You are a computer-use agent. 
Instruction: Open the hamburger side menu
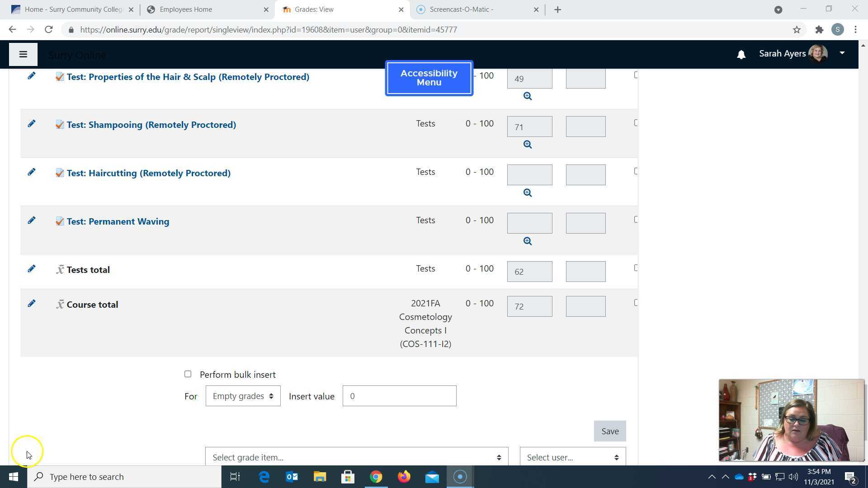[23, 55]
